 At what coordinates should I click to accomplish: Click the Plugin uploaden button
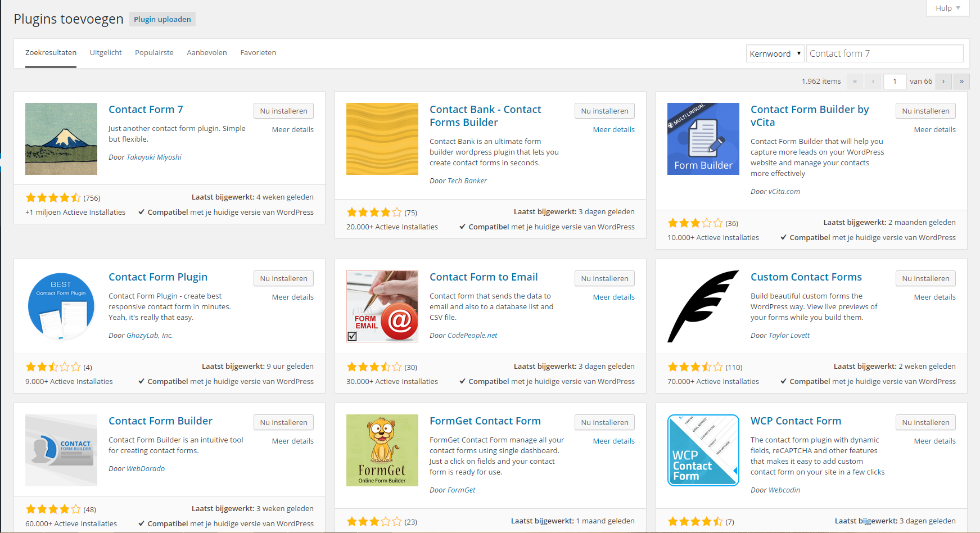pos(162,19)
